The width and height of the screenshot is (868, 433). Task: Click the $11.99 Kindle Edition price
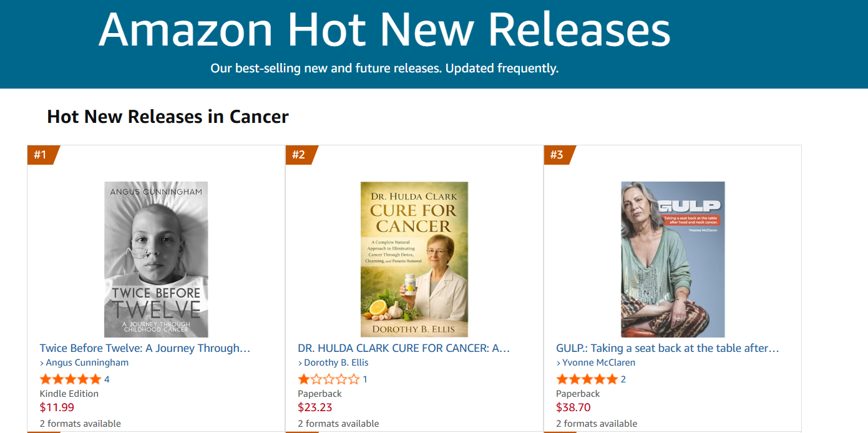(57, 407)
